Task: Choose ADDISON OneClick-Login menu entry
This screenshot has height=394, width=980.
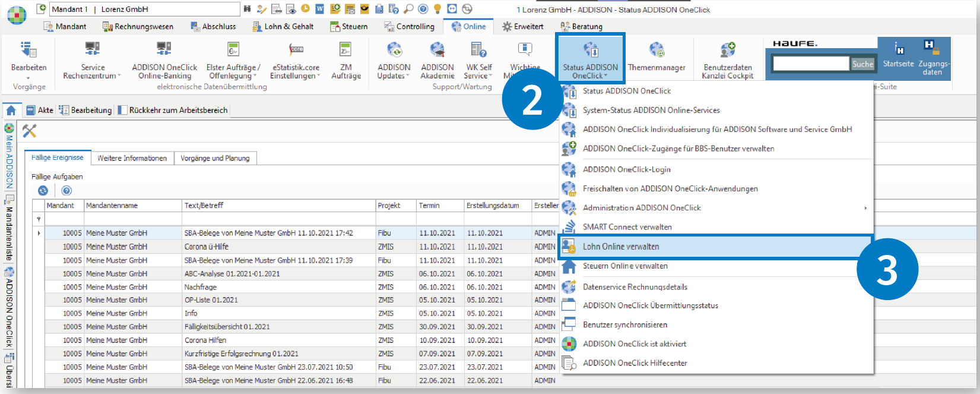Action: point(716,169)
